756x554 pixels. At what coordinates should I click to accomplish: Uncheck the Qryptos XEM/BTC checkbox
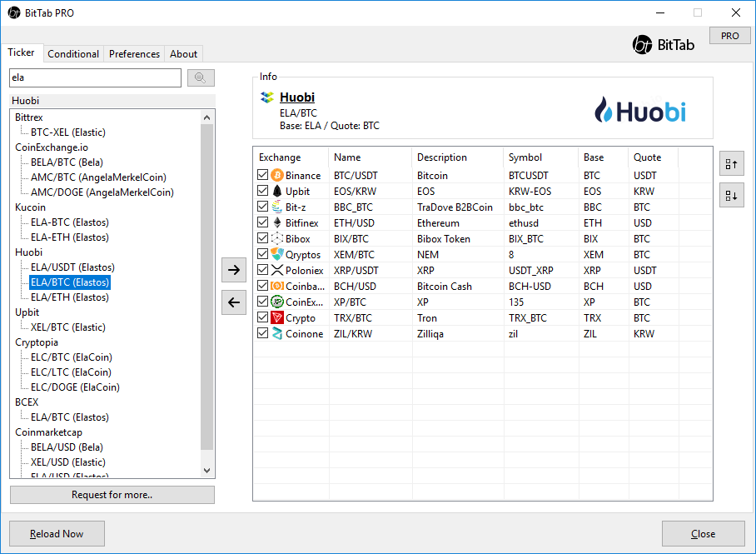pyautogui.click(x=263, y=254)
